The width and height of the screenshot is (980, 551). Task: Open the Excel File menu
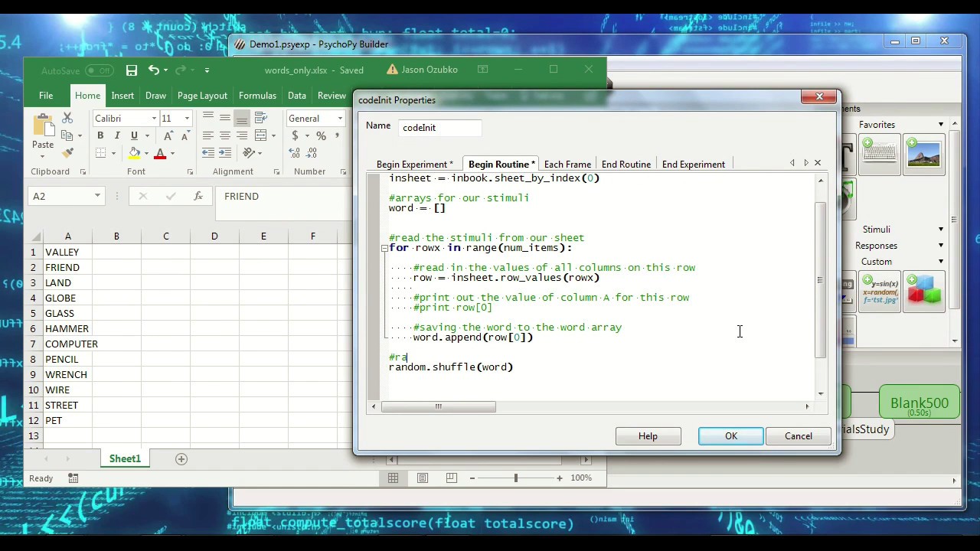click(46, 96)
